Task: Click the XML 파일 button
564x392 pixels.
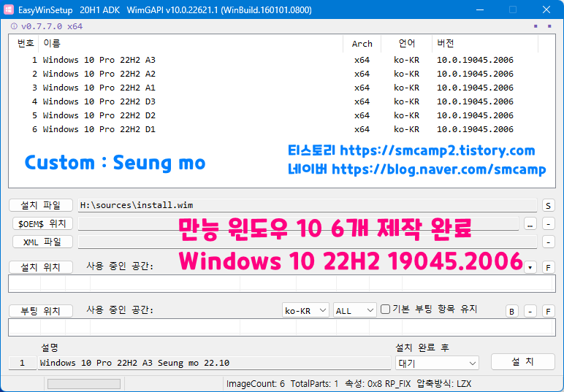Action: [x=42, y=242]
